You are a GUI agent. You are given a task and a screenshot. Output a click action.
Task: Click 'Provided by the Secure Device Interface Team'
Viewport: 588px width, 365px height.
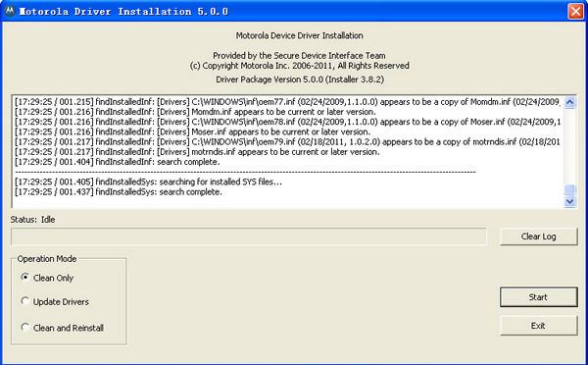click(x=299, y=56)
